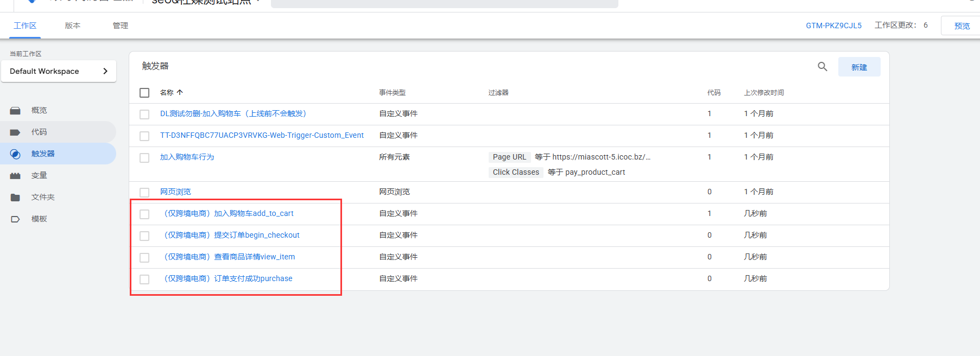Tick checkbox beside the begin_checkout trigger

144,236
